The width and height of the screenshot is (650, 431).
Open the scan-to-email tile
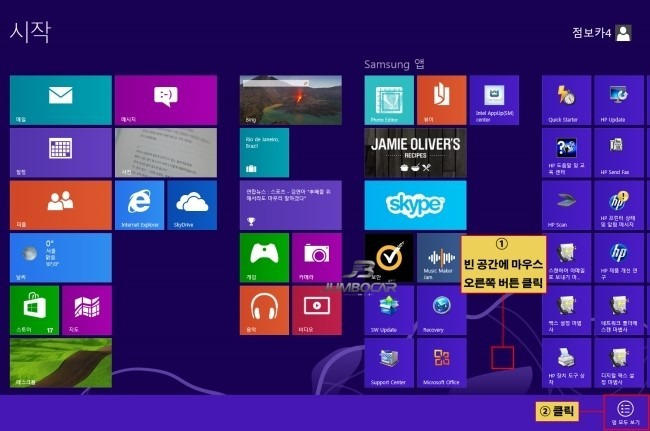pos(569,258)
